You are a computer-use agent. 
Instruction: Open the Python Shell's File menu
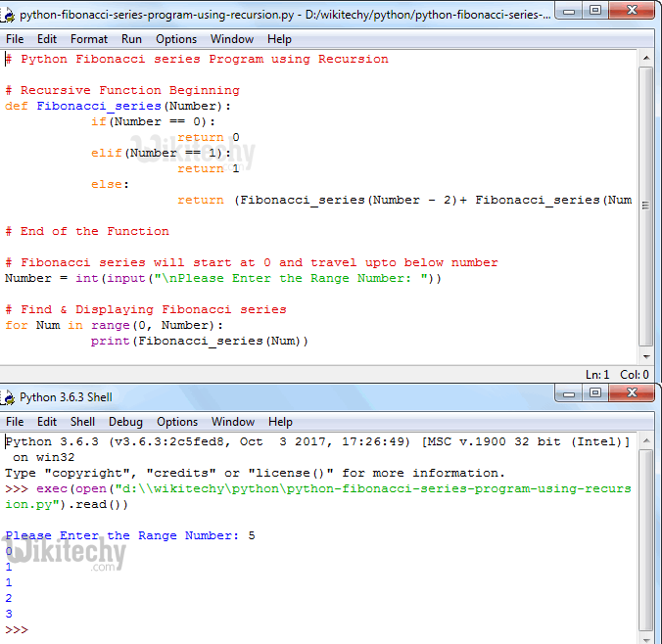(x=15, y=422)
